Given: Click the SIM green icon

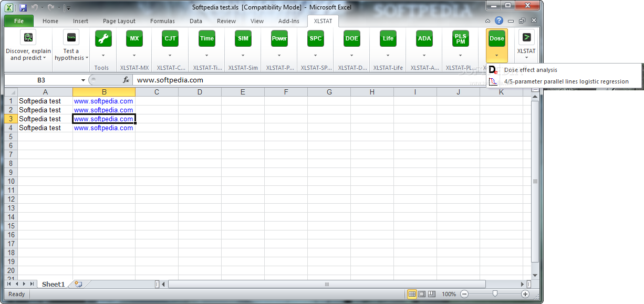Looking at the screenshot, I should pyautogui.click(x=243, y=38).
